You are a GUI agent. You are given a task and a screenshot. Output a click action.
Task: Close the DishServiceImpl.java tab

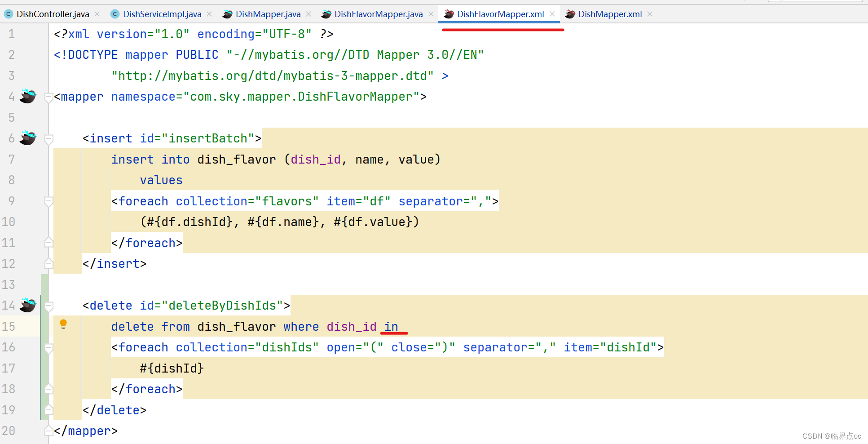[x=209, y=14]
